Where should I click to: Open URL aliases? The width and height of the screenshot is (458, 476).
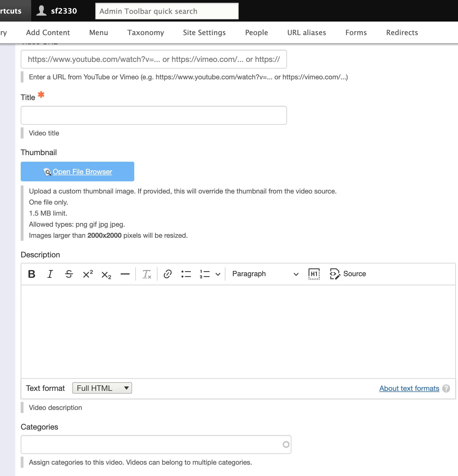coord(307,33)
